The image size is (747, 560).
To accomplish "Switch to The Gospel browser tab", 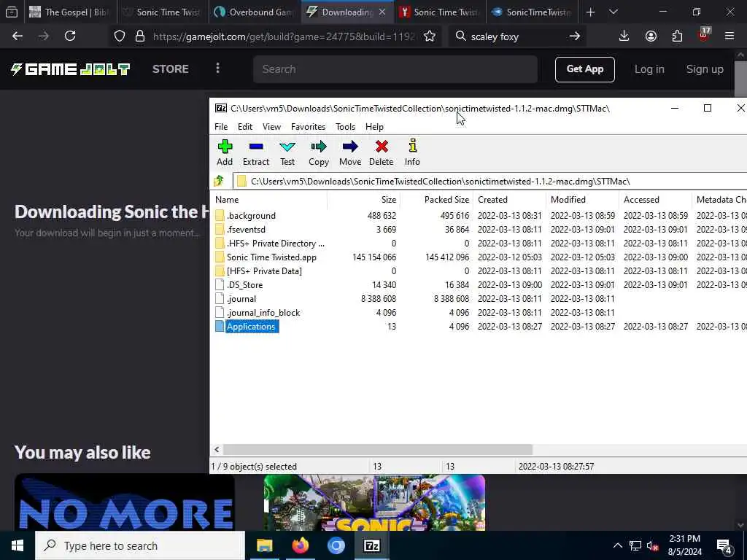I will (71, 12).
